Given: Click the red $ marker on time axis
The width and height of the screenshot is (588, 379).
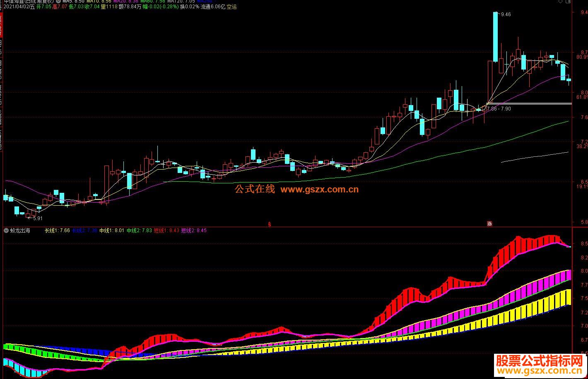Looking at the screenshot, I should (x=270, y=224).
